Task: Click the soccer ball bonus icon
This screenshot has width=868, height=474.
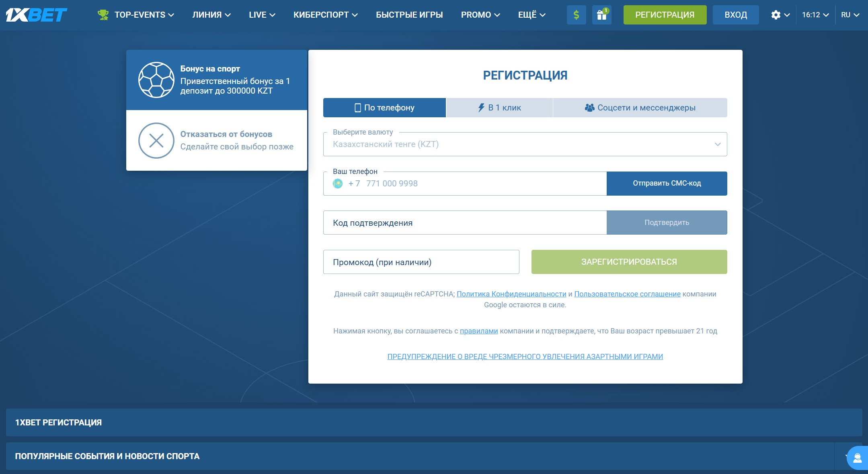Action: pos(156,80)
